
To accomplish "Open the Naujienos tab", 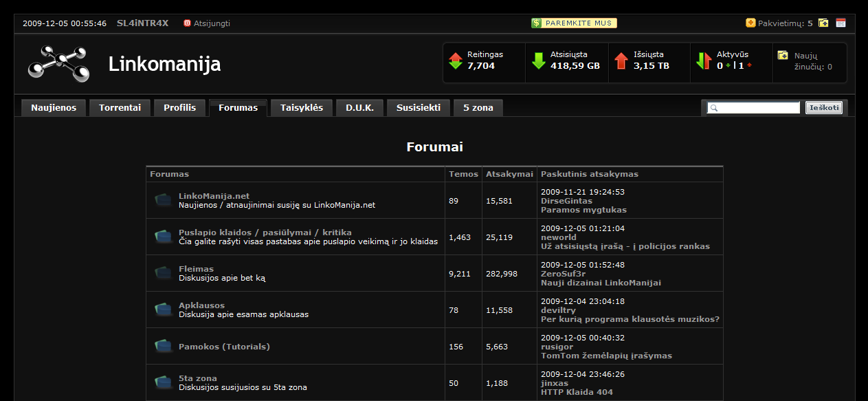I will click(54, 108).
